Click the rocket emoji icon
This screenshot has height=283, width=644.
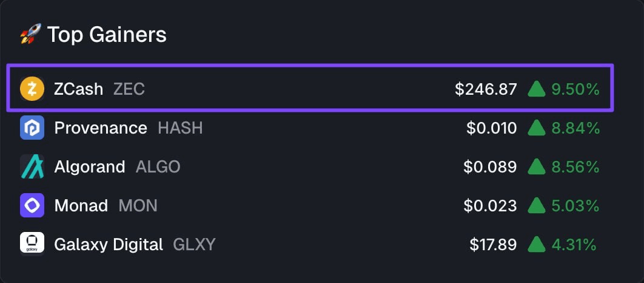(x=29, y=35)
